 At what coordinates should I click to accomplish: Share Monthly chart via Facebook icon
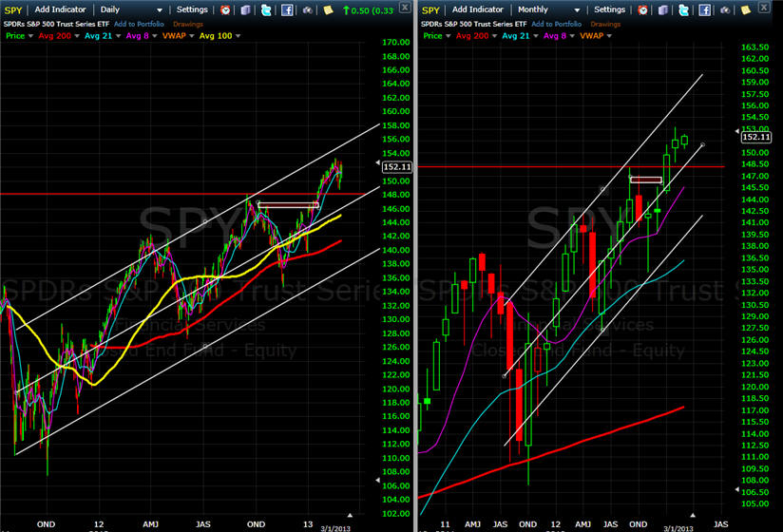pyautogui.click(x=704, y=10)
